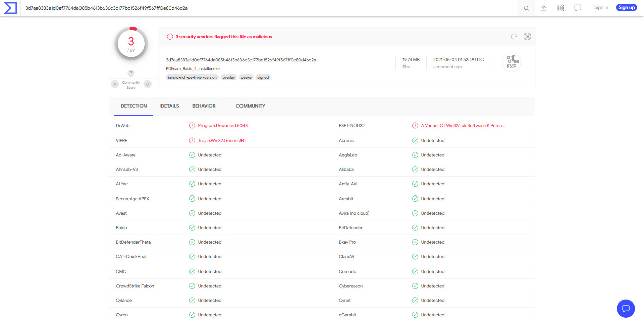Click the Program.Unwanted.5048 detection result
The width and height of the screenshot is (644, 326).
(x=223, y=126)
